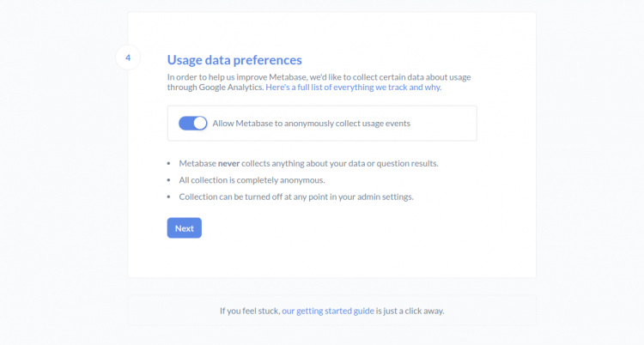Click the step 4 circle indicator

(x=127, y=58)
